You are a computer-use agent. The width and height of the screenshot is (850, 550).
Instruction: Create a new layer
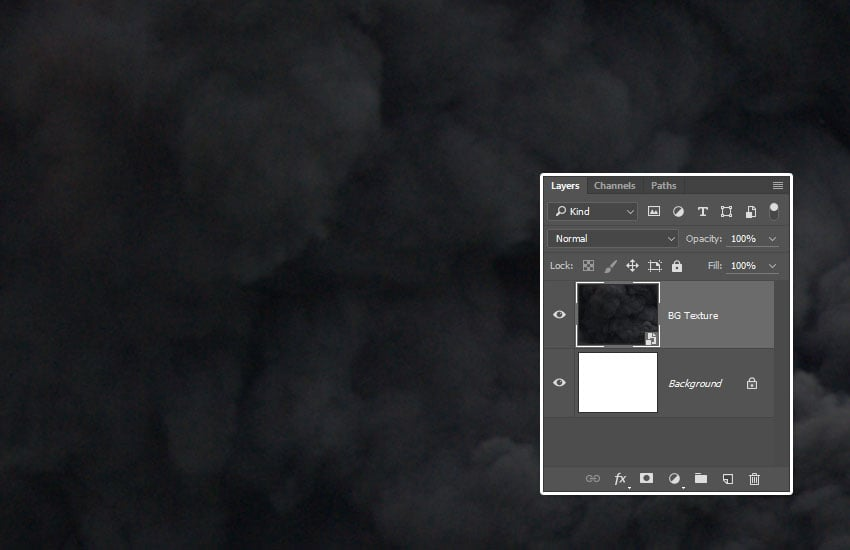click(728, 479)
